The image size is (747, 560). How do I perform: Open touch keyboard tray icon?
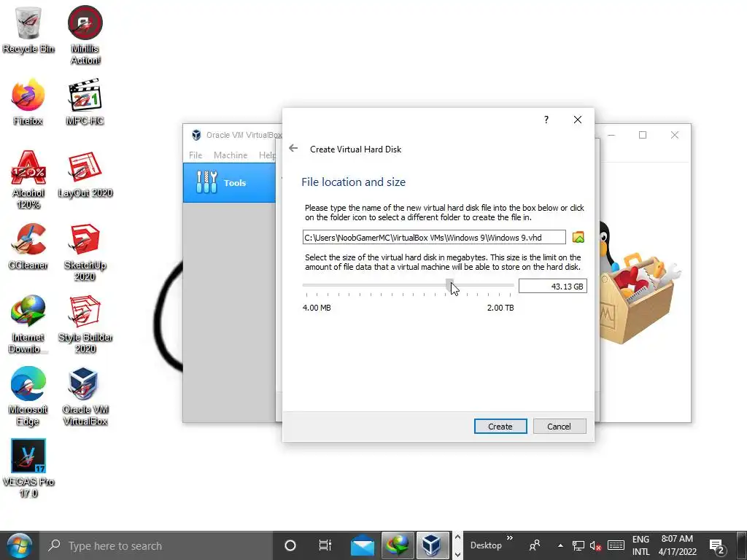tap(616, 545)
